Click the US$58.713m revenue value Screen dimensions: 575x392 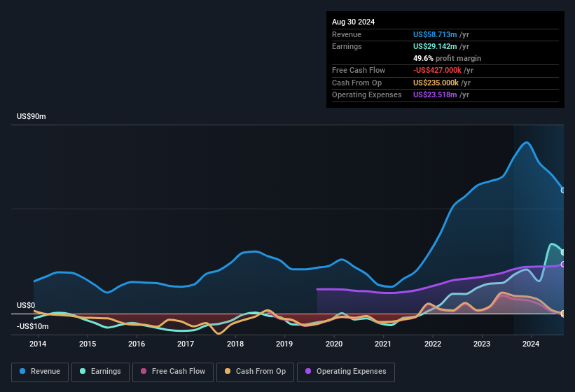tap(435, 34)
